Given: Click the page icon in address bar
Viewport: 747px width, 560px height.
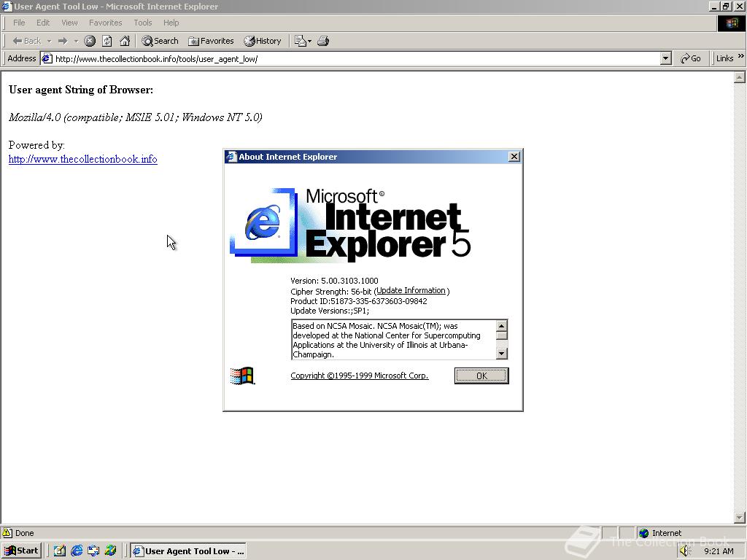Looking at the screenshot, I should (47, 58).
